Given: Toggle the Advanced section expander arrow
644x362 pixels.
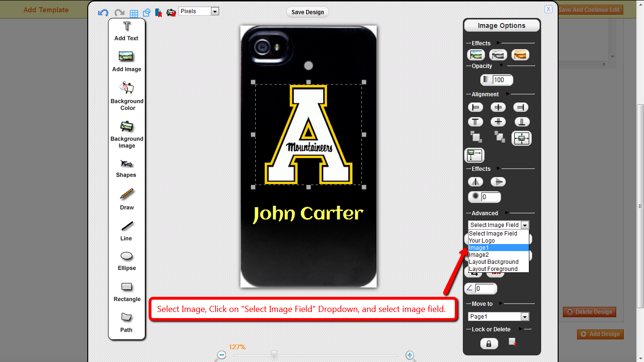Looking at the screenshot, I should click(x=507, y=213).
